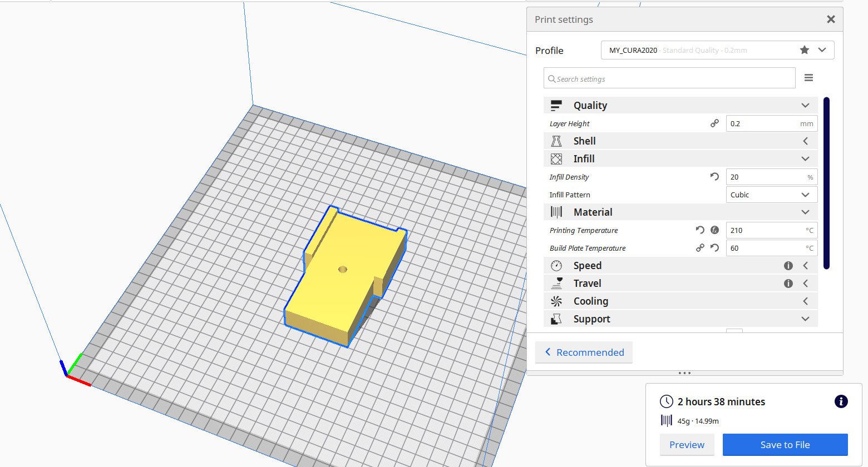
Task: Click the Material category icon
Action: [x=556, y=212]
